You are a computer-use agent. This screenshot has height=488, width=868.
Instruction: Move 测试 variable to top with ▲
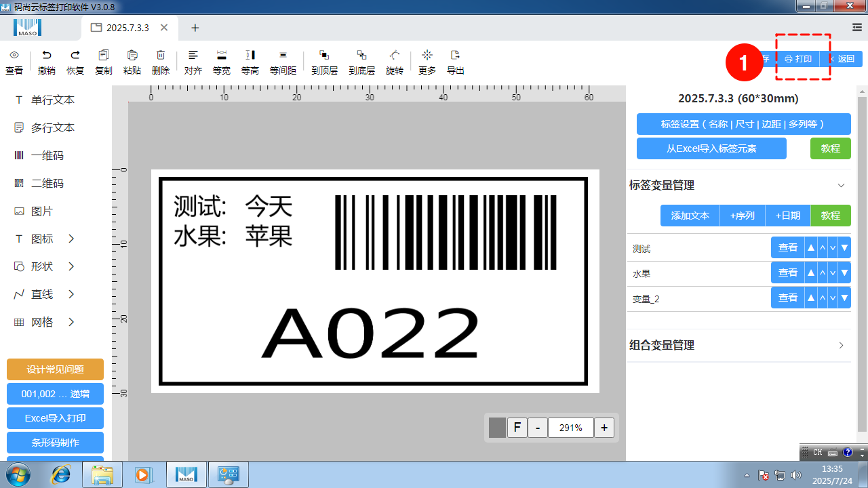coord(810,248)
